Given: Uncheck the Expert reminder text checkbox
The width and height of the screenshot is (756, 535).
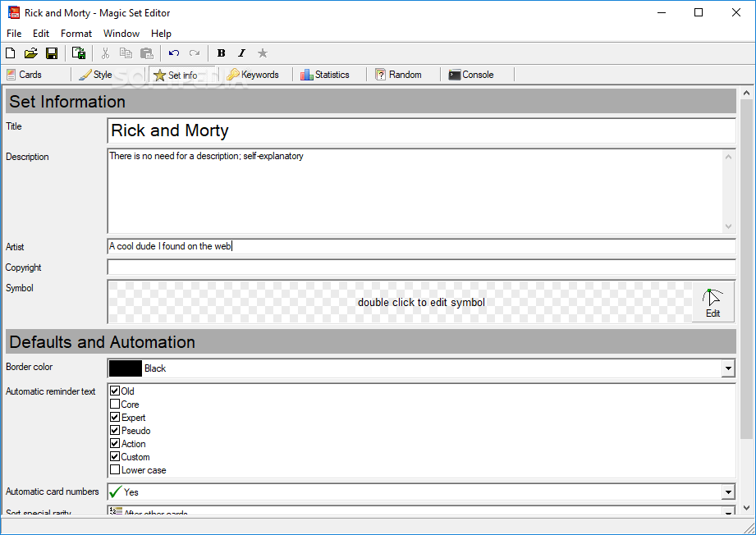Looking at the screenshot, I should 115,417.
